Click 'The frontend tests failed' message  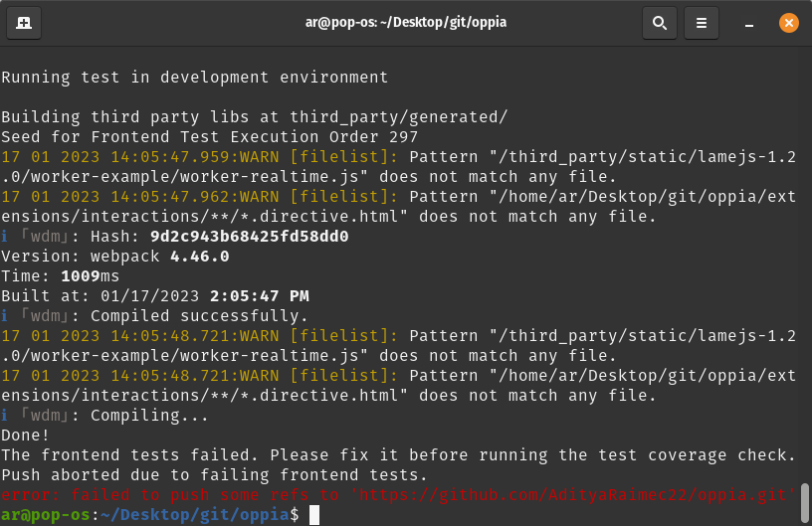[x=398, y=455]
